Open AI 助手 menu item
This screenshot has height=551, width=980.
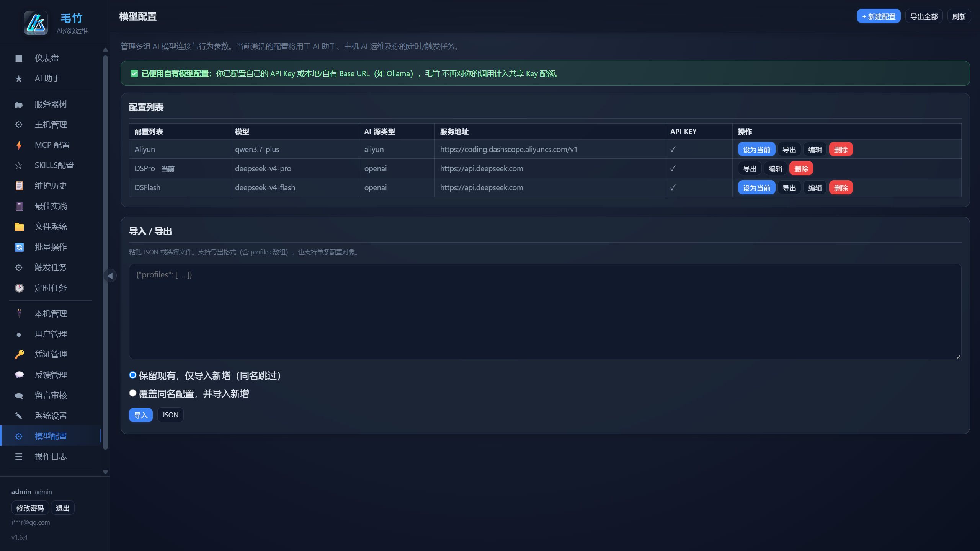51,78
